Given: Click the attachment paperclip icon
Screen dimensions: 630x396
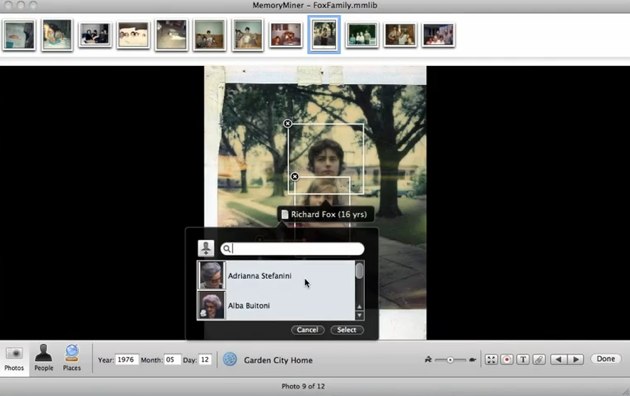Looking at the screenshot, I should [539, 359].
